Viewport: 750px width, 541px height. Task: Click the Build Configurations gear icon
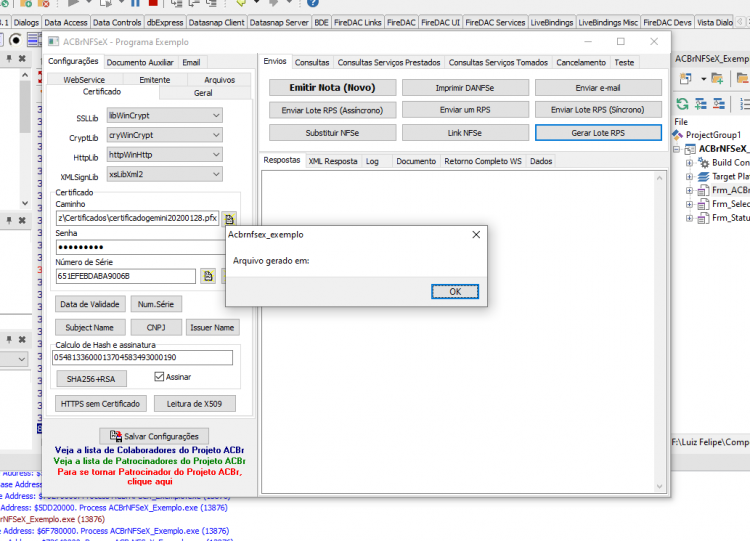[703, 163]
